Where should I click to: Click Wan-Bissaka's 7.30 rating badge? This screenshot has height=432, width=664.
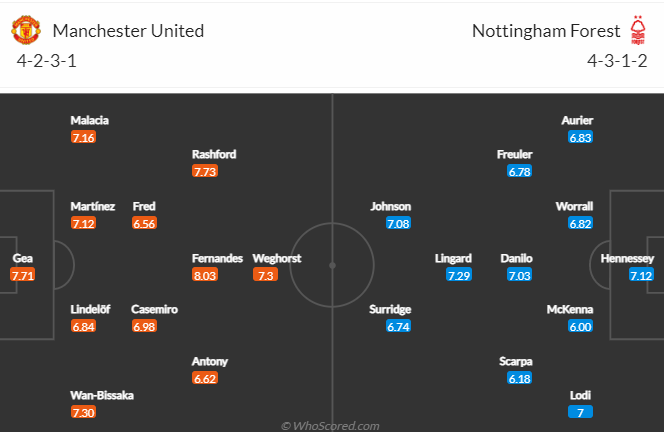click(84, 412)
